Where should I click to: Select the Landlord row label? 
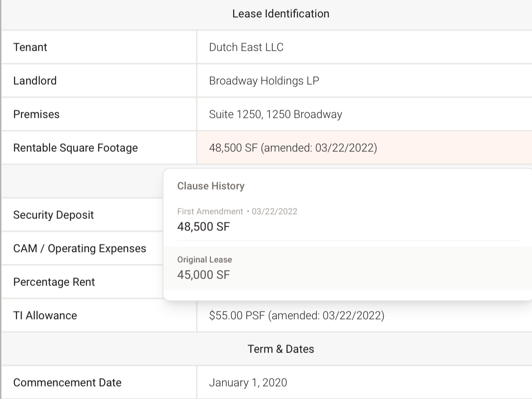pos(35,81)
